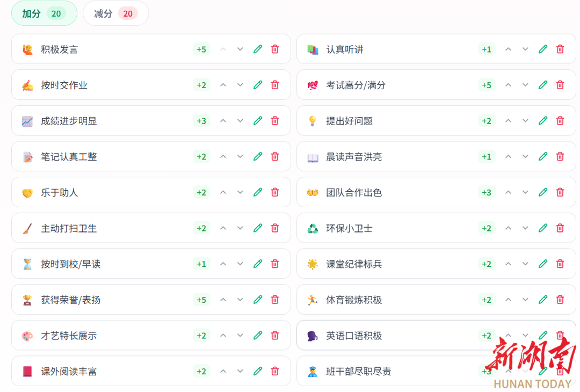This screenshot has height=392, width=580.
Task: Click the +1 score badge of 晨读声音洪亮
Action: (486, 157)
